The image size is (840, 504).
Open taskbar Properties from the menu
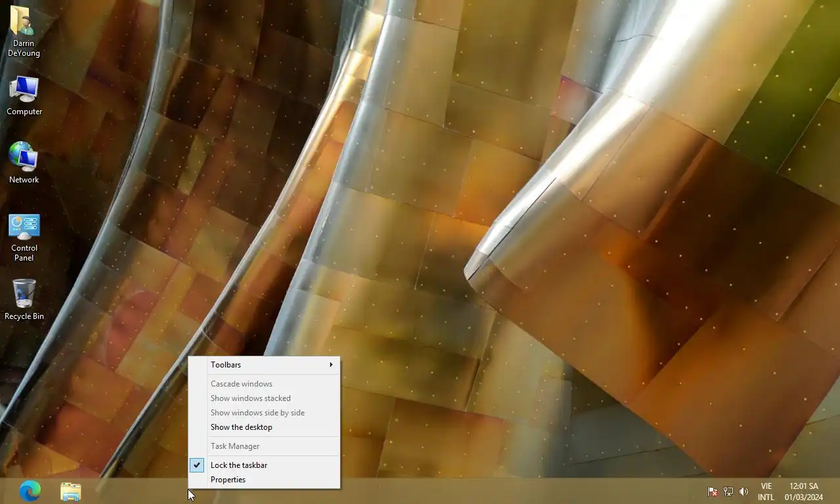click(x=264, y=480)
